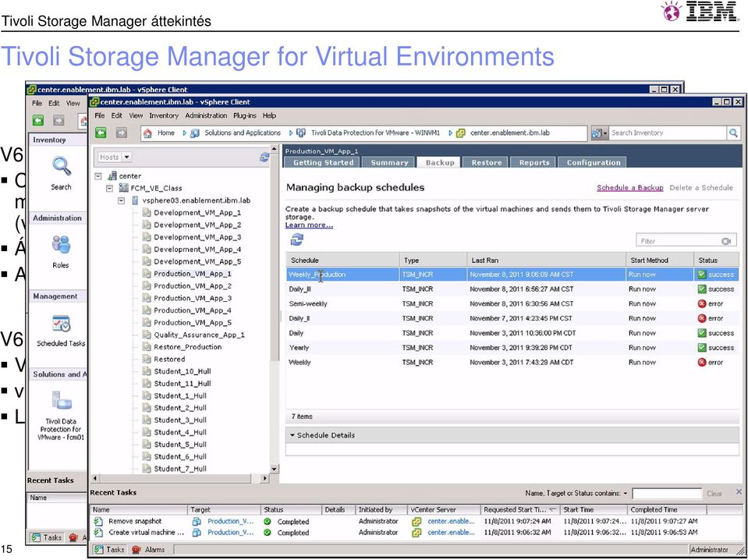This screenshot has height=560, width=748.
Task: Switch to the Reports tab
Action: (534, 163)
